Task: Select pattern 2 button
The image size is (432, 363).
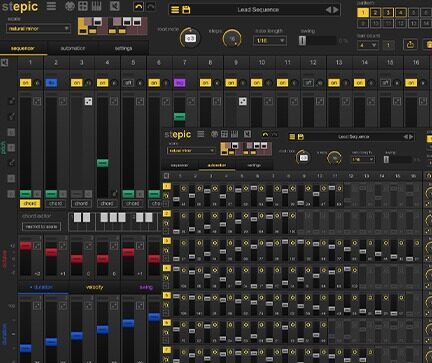Action: coord(375,13)
